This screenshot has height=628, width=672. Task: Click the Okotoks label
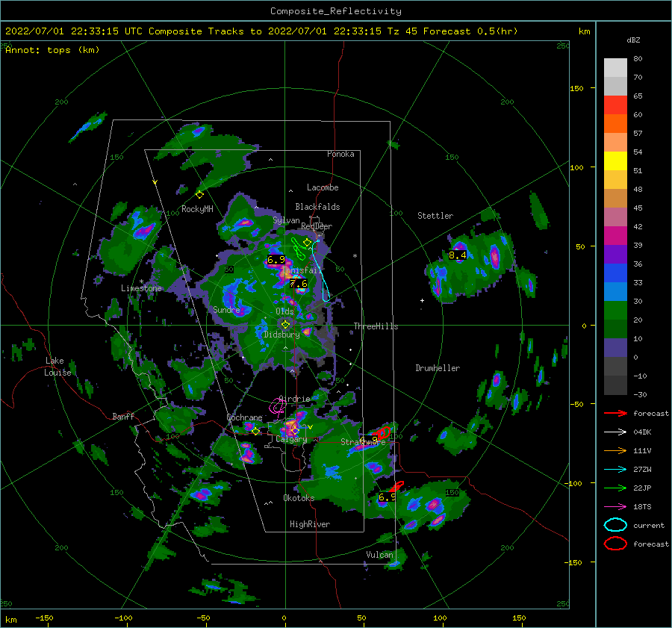point(299,497)
